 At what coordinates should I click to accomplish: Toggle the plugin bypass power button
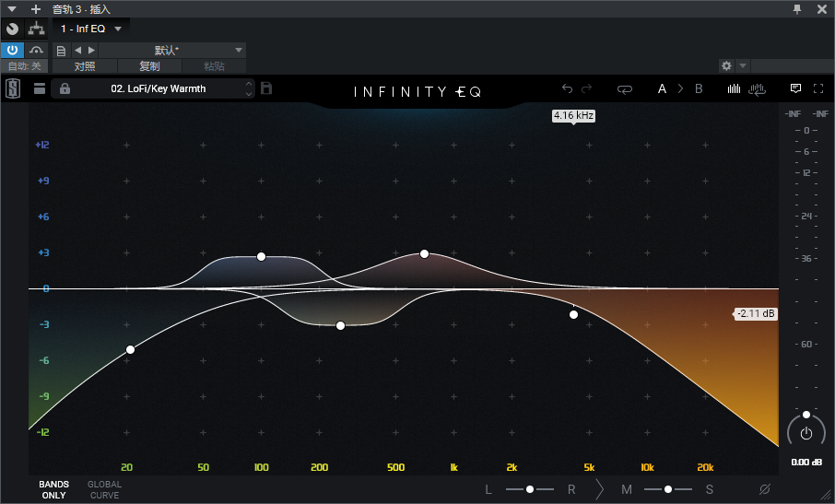click(12, 50)
